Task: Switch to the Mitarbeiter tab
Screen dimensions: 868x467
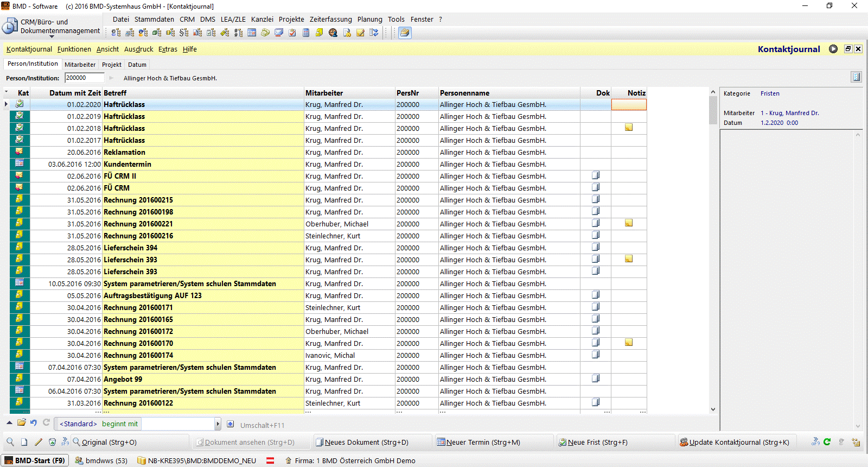Action: pyautogui.click(x=80, y=65)
